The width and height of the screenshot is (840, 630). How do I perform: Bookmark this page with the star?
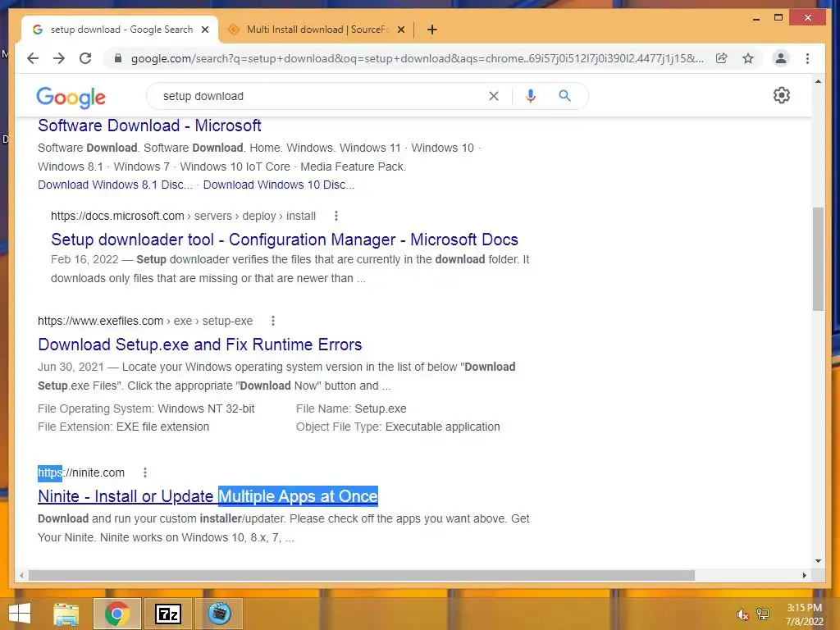(748, 58)
